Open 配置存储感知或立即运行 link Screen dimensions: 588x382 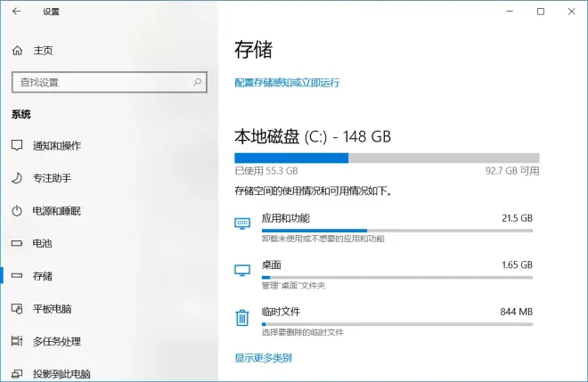coord(287,83)
